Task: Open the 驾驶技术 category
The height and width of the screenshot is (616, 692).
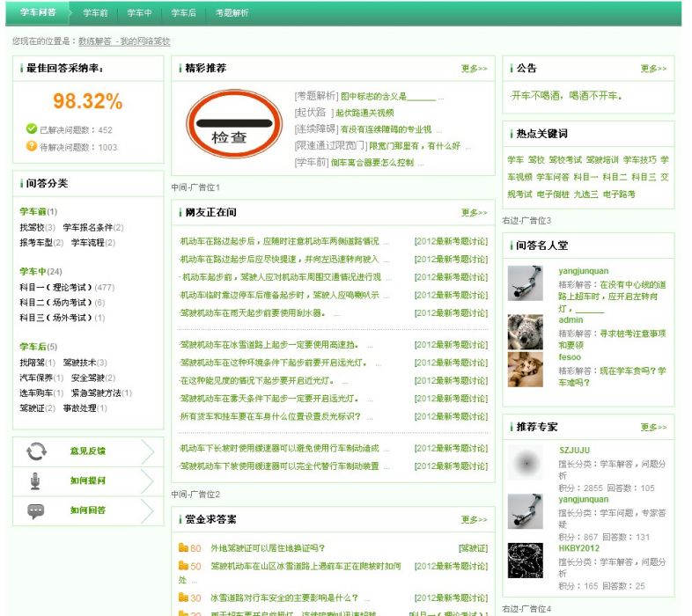Action: pos(79,363)
